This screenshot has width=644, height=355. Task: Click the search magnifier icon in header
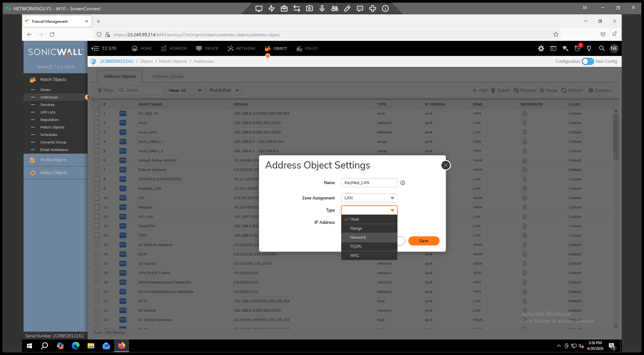click(601, 49)
